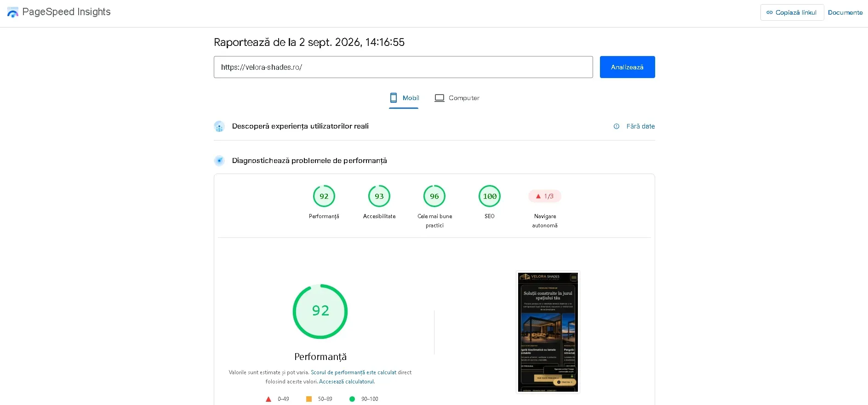Click the Raportează de la 2 sept. heading

click(x=309, y=42)
